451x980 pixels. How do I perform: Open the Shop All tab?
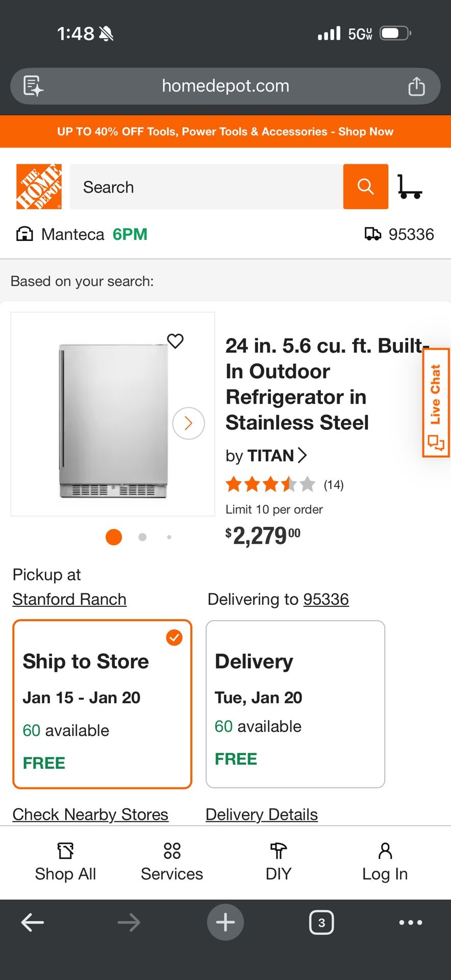pyautogui.click(x=65, y=862)
